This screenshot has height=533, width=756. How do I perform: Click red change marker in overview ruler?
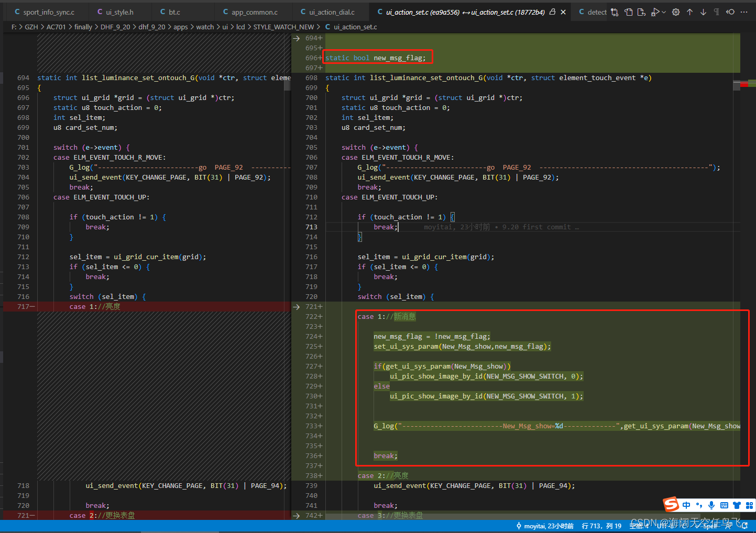pyautogui.click(x=744, y=84)
